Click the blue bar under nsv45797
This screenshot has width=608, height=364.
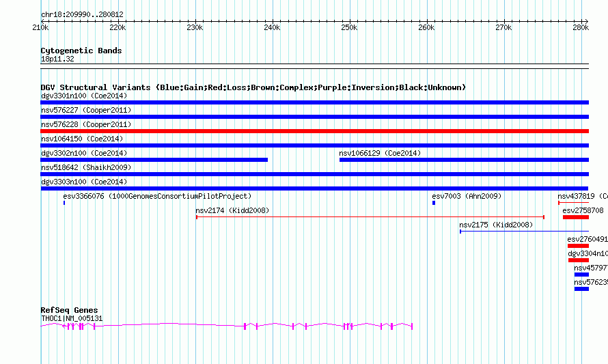click(x=581, y=275)
